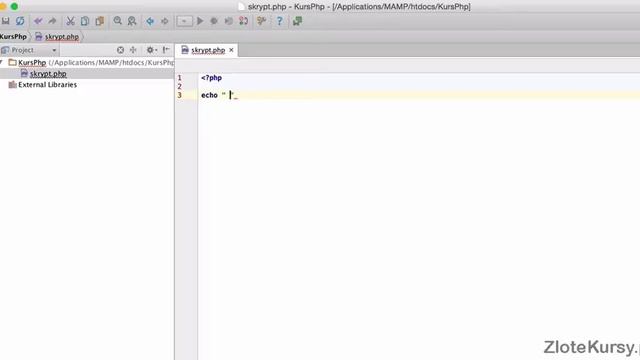Screen dimensions: 640x360
Task: Open Settings with the wrench icon
Action: pos(262,21)
